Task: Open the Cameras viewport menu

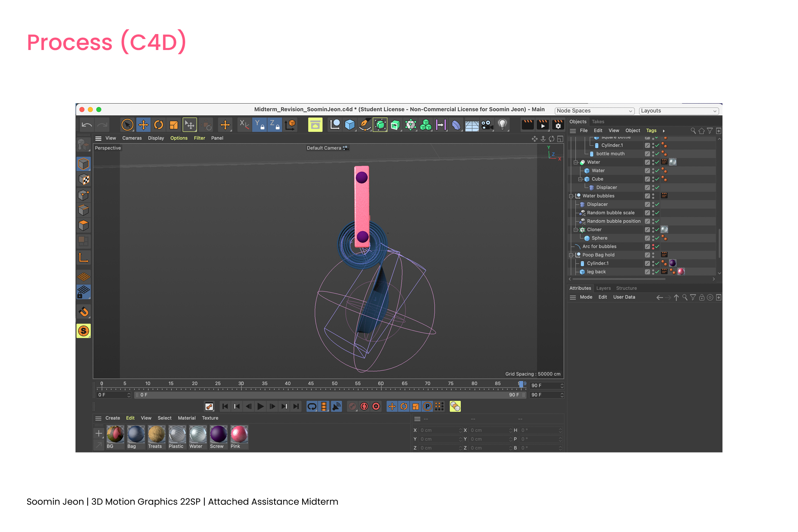Action: click(132, 138)
